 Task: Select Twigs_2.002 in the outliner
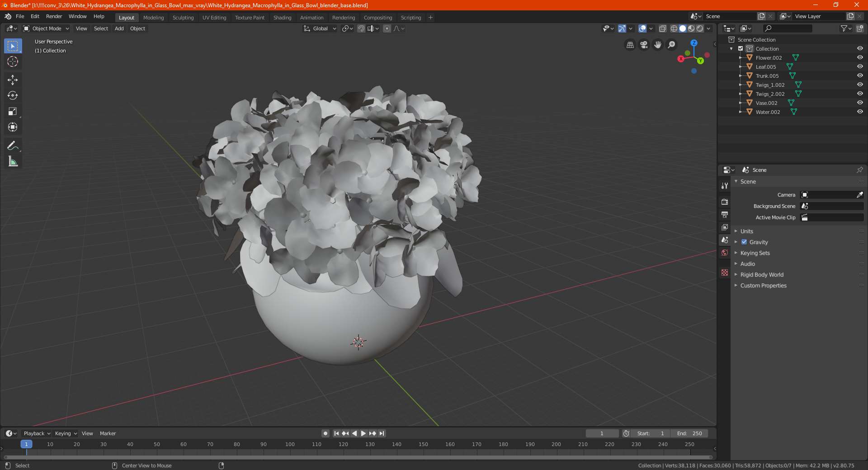point(770,94)
